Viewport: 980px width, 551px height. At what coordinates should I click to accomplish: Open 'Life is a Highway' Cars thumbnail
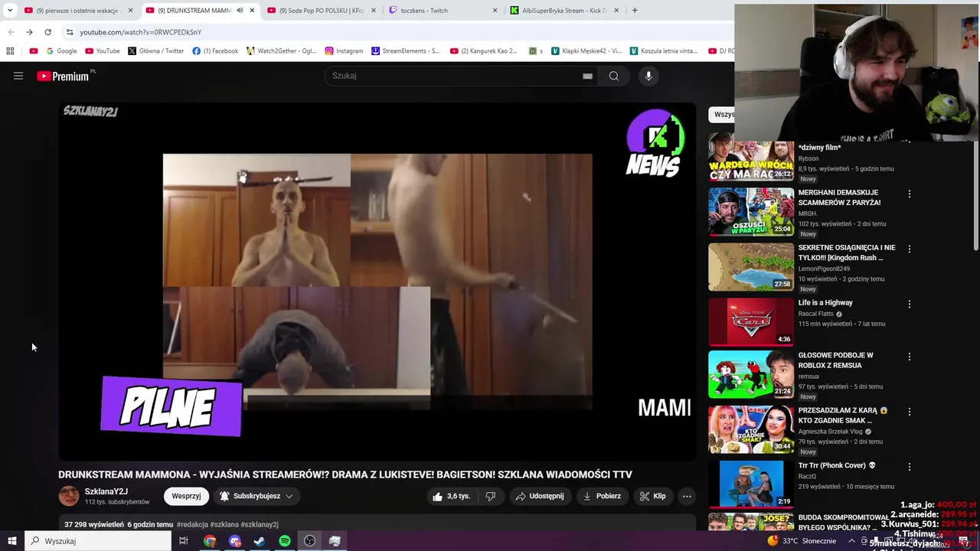(x=751, y=321)
